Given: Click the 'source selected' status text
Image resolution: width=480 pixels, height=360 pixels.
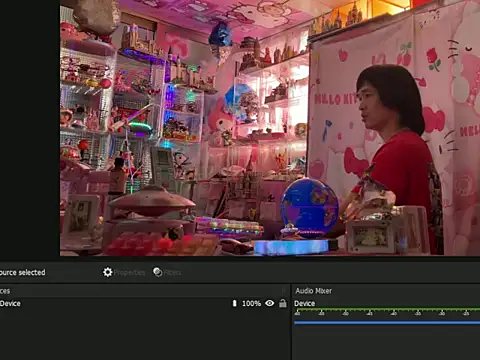Looking at the screenshot, I should point(23,272).
